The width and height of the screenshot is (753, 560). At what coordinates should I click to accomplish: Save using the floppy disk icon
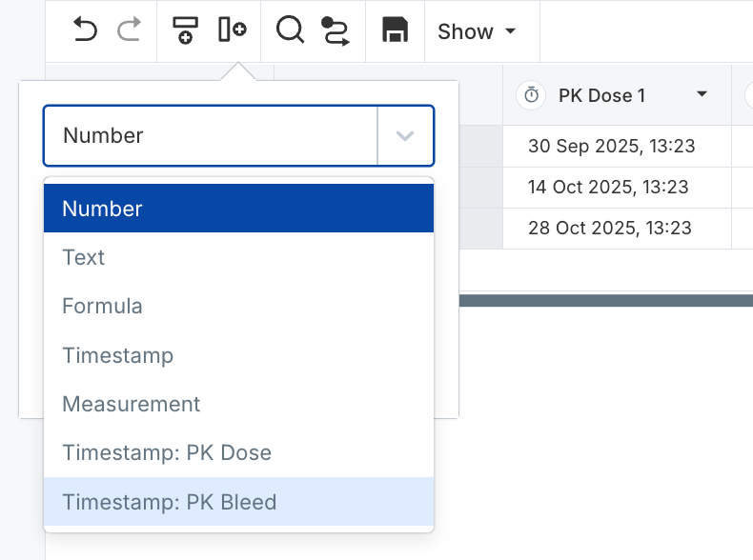click(x=395, y=30)
